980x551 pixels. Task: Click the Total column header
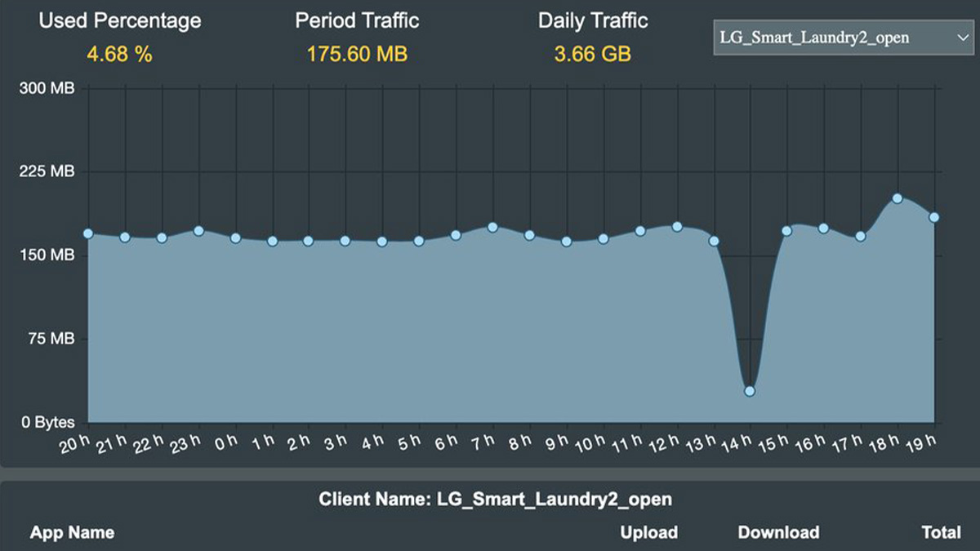pos(941,532)
